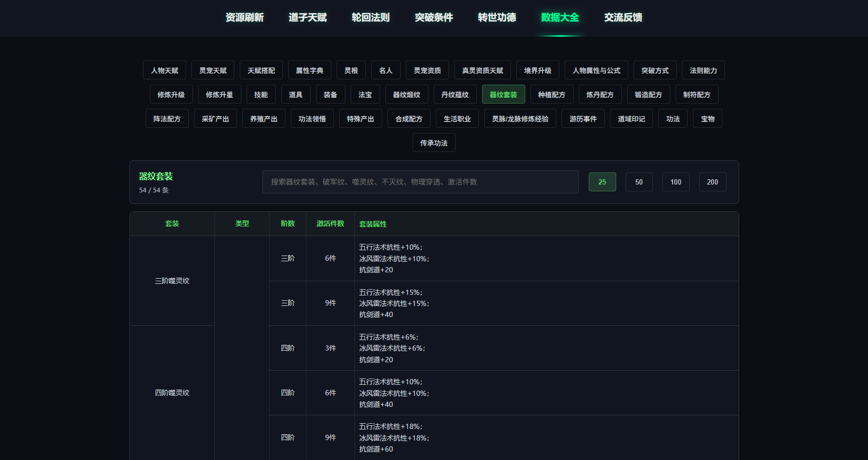Set page size to 100 rows
868x460 pixels.
click(x=676, y=182)
